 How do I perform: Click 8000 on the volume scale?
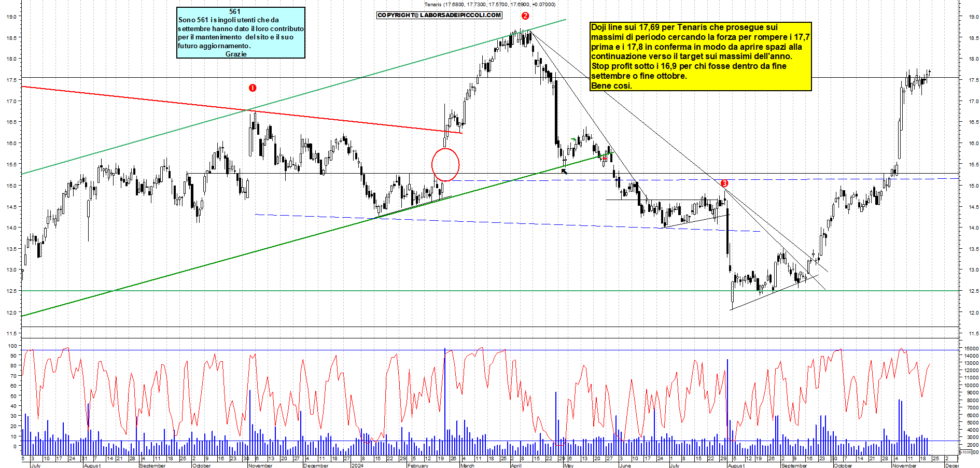[972, 400]
